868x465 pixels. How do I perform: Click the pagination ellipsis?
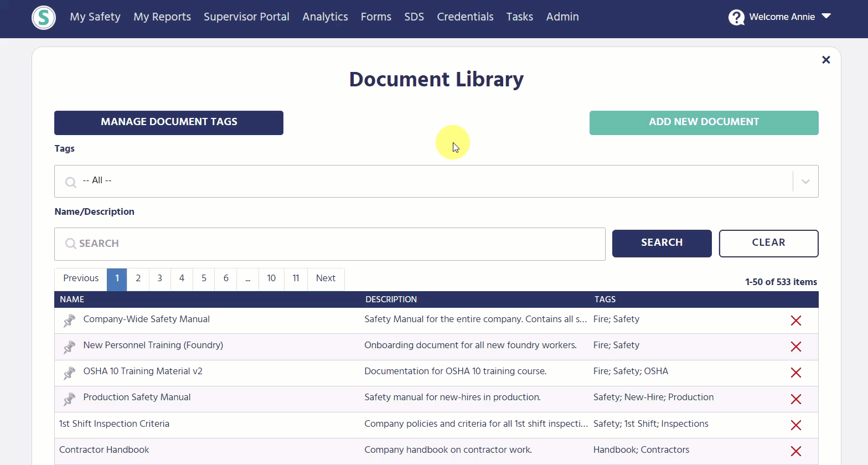click(x=247, y=279)
